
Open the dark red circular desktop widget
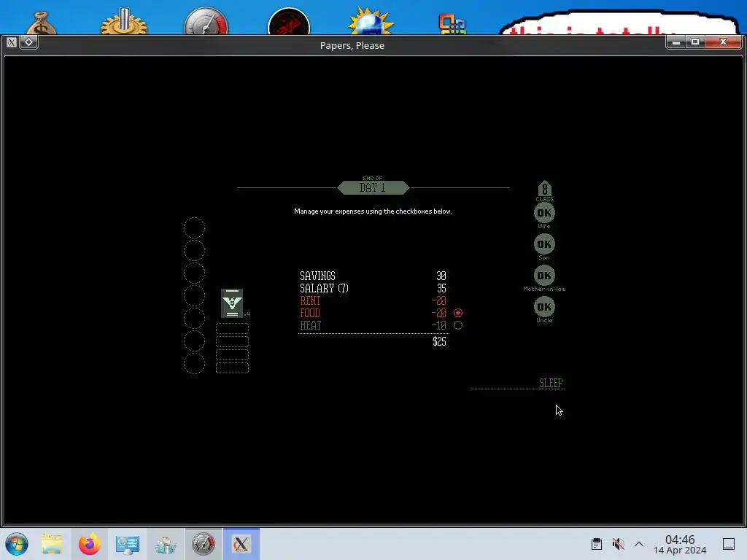(x=289, y=21)
